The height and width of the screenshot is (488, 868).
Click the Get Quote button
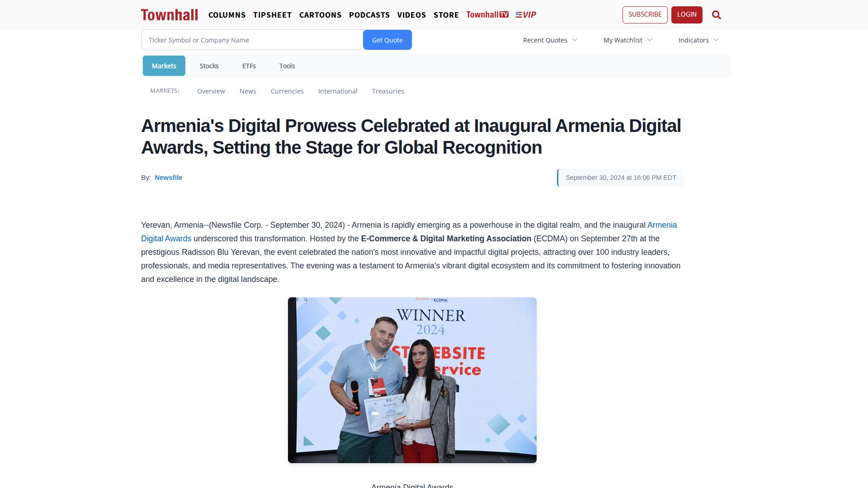387,40
